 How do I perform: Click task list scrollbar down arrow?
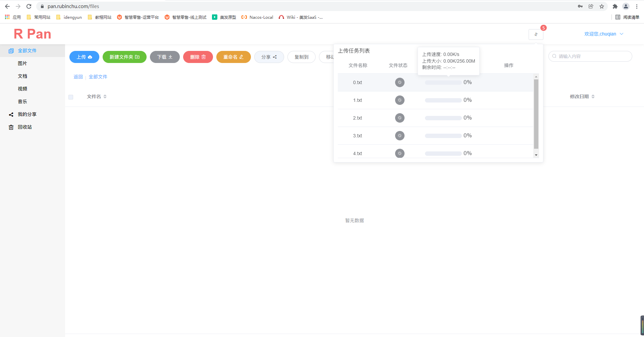536,155
